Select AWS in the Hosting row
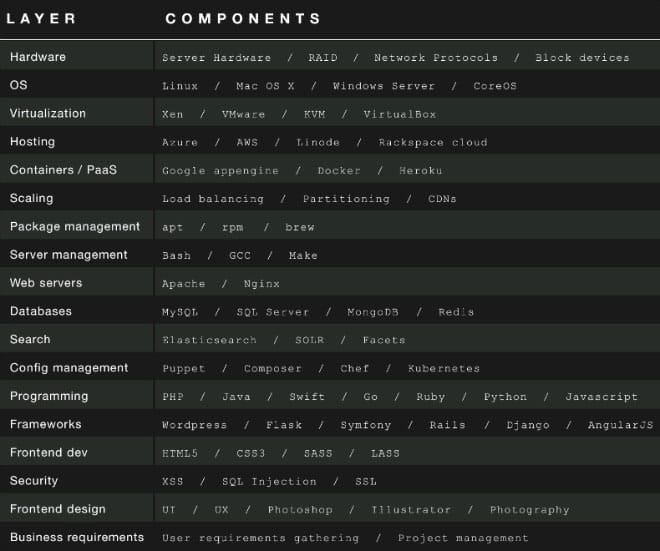This screenshot has height=551, width=660. [x=247, y=143]
